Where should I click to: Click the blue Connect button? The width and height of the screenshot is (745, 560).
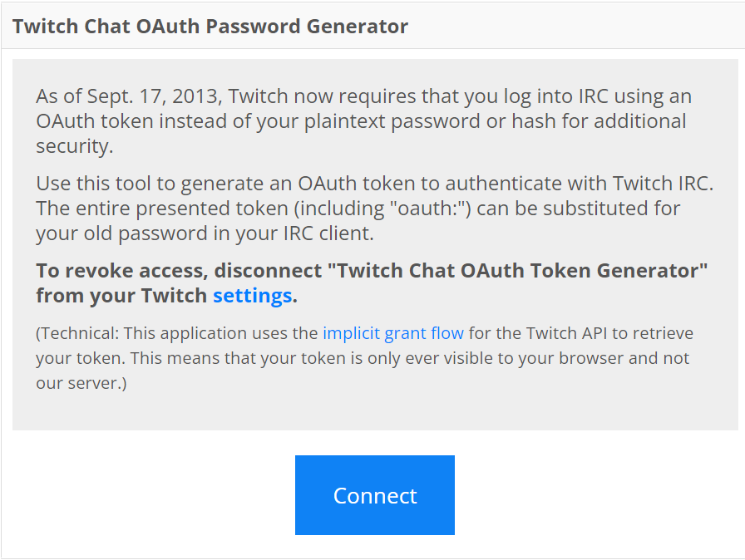coord(374,495)
